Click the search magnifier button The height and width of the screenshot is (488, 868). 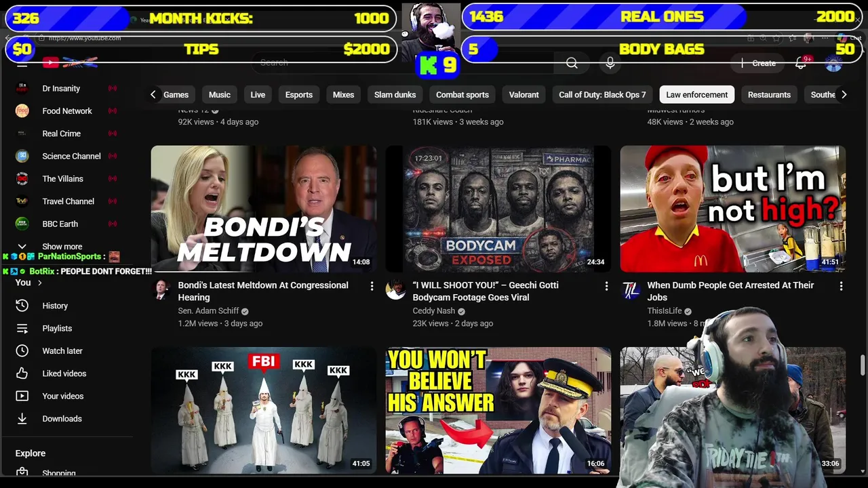click(572, 63)
